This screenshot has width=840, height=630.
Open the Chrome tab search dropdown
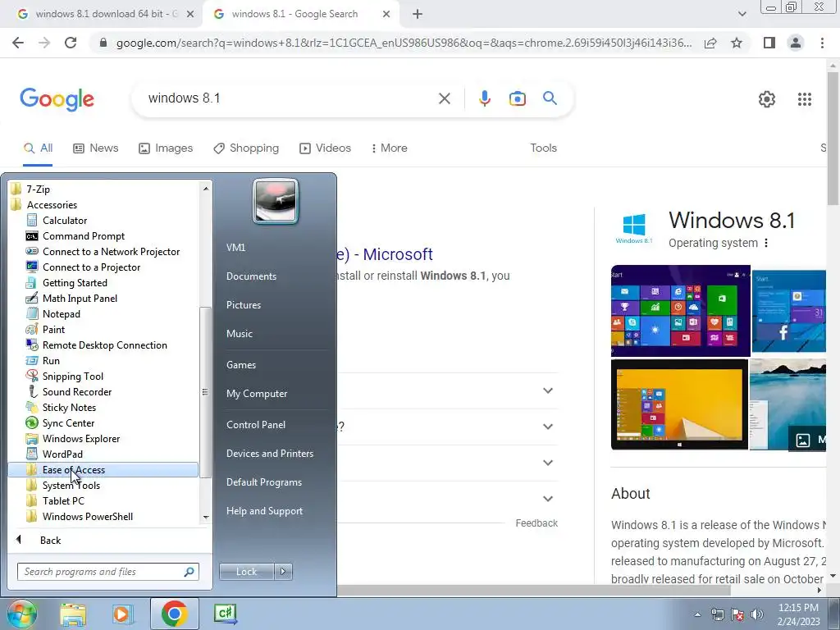[742, 14]
